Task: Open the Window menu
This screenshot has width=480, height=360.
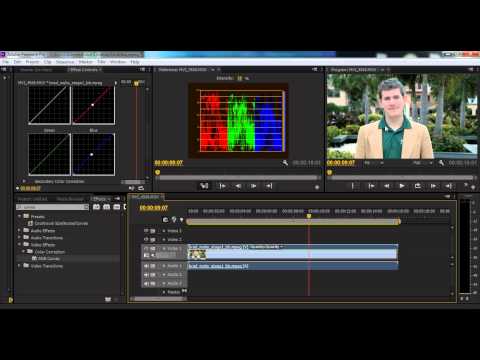Action: (x=118, y=62)
